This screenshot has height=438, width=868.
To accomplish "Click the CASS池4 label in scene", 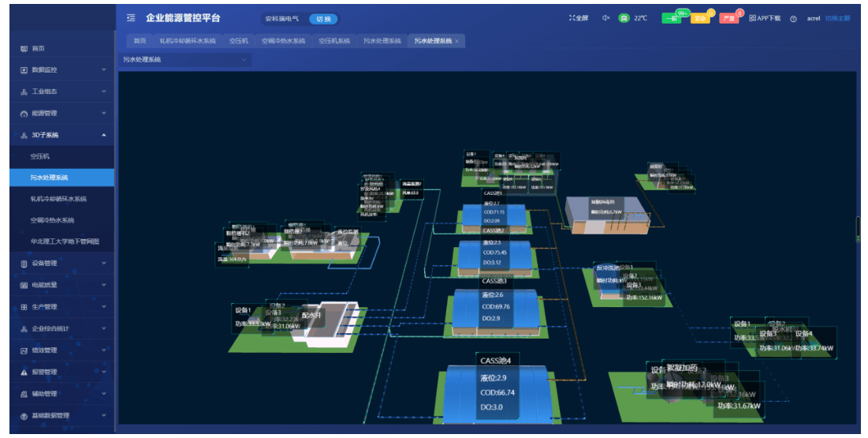I will (x=495, y=361).
